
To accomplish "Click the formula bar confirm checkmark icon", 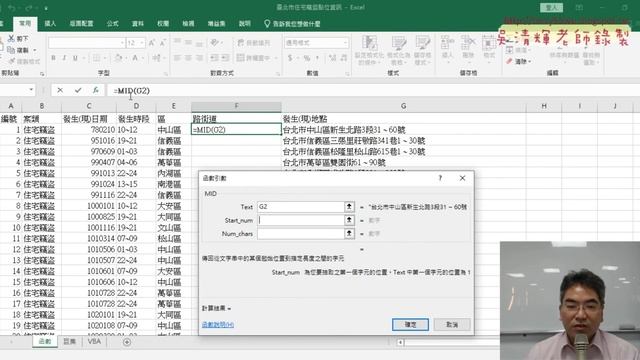I will 78,90.
